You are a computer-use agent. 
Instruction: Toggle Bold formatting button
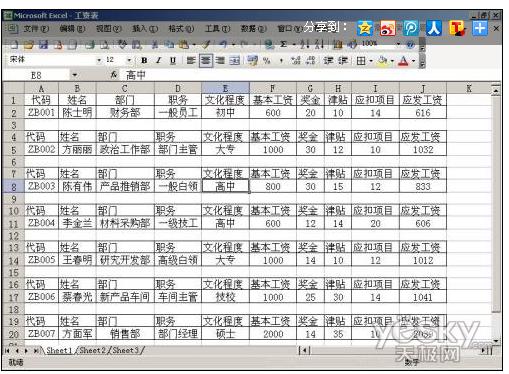144,60
